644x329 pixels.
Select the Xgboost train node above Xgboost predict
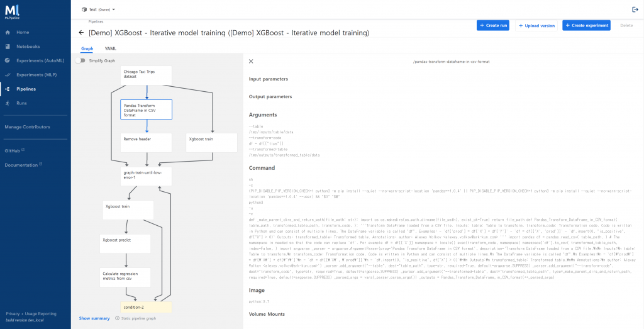pos(128,210)
